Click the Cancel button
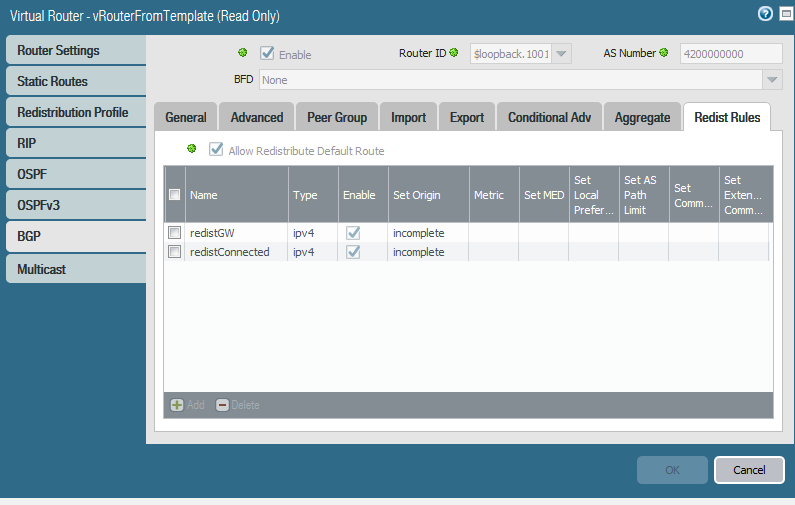The height and width of the screenshot is (505, 795). point(749,470)
